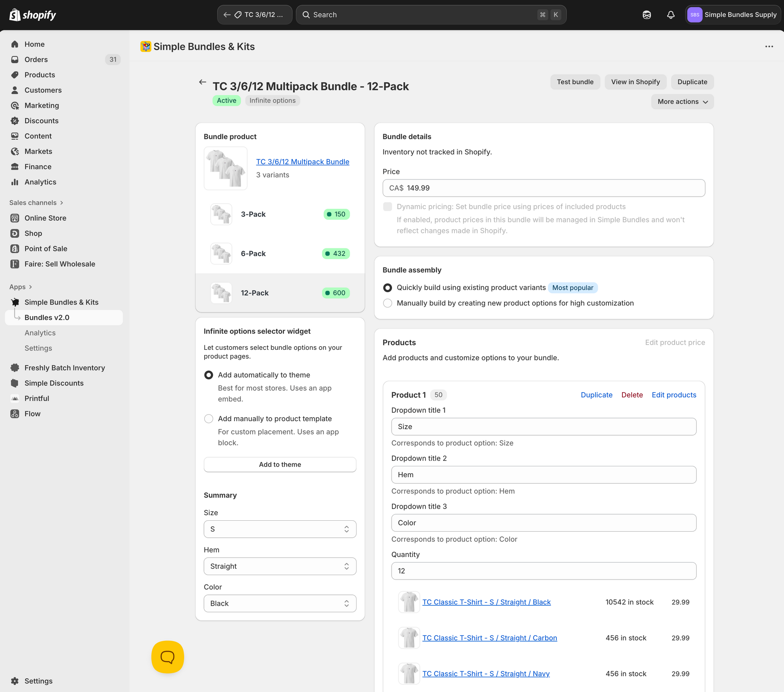Click the Analytics bar chart icon
The image size is (784, 692).
tap(15, 182)
